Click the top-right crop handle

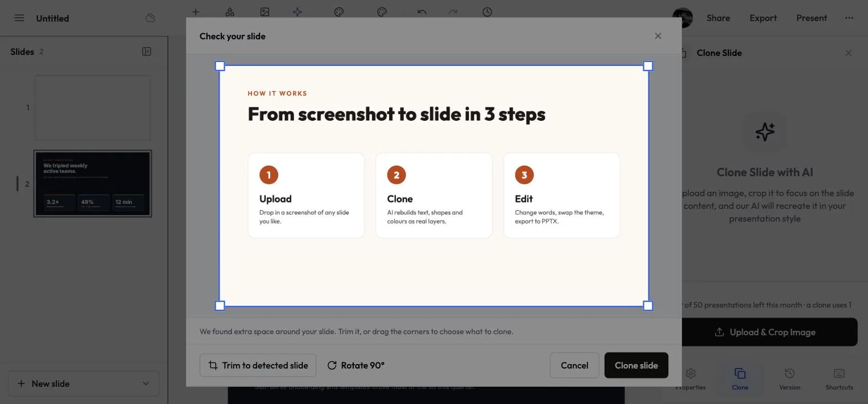648,66
